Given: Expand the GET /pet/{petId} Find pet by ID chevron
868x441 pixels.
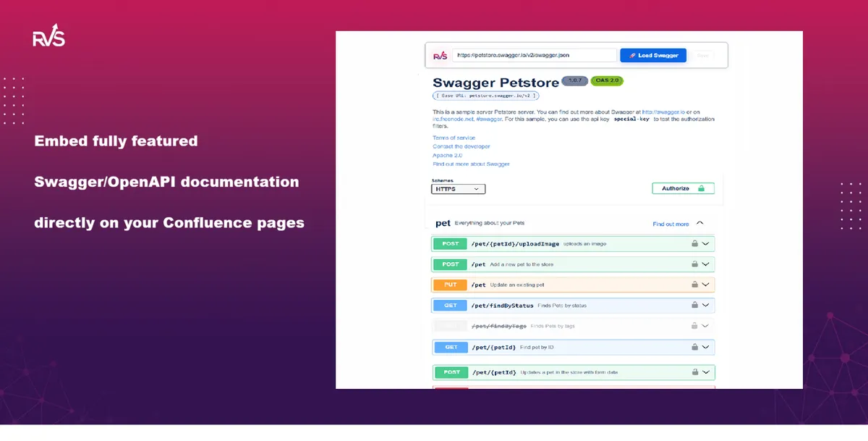Looking at the screenshot, I should pos(706,347).
